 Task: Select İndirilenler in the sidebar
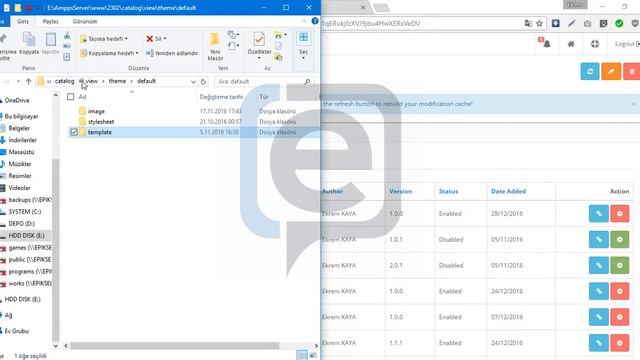[x=22, y=140]
